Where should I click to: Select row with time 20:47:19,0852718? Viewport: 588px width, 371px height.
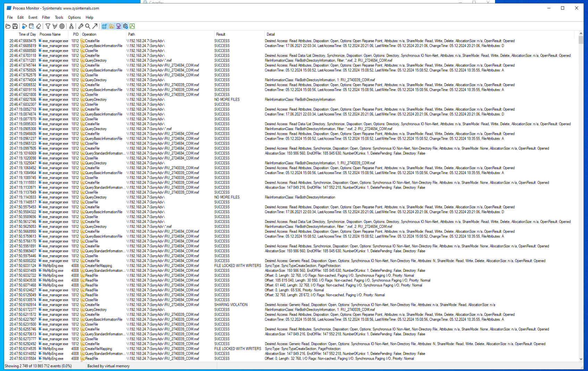coord(291,109)
